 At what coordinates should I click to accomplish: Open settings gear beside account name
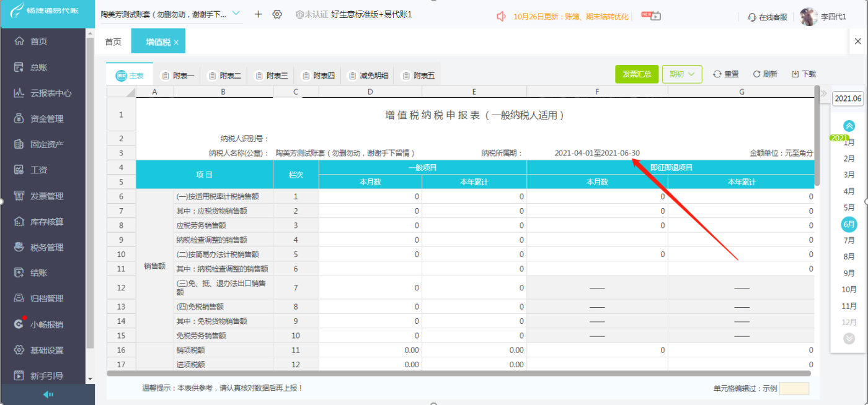click(x=277, y=14)
